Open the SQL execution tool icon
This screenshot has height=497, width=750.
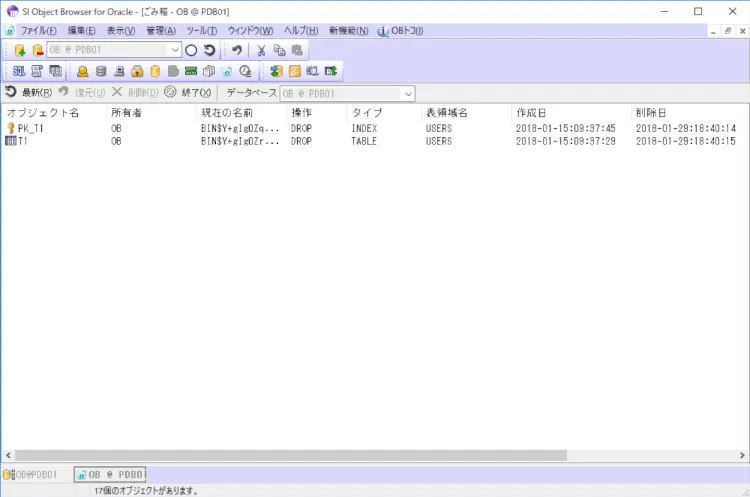coord(19,71)
